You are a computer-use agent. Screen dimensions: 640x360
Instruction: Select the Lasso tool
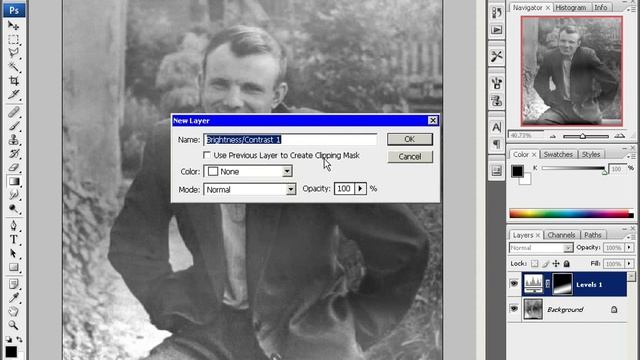13,53
